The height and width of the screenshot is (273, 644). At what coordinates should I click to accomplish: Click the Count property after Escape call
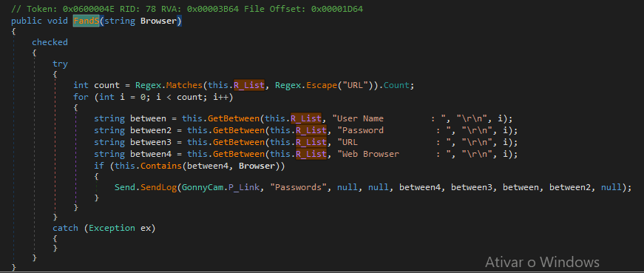pos(396,85)
